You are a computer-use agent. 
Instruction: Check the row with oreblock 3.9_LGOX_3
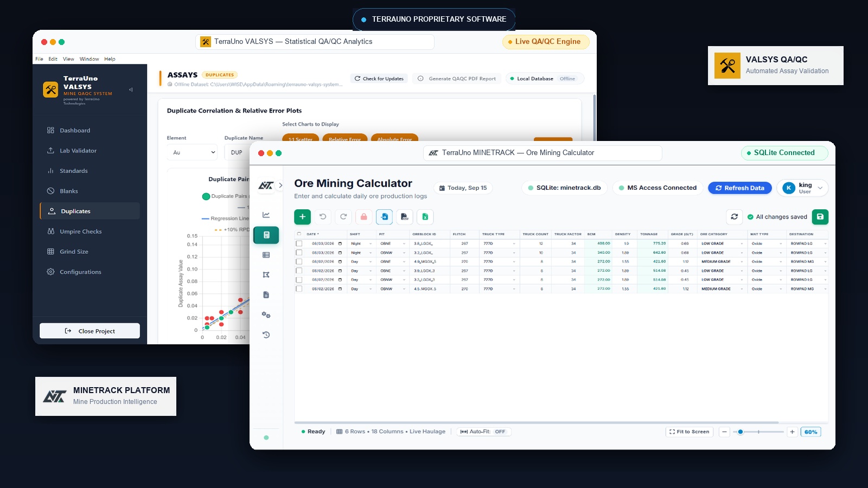tap(299, 271)
